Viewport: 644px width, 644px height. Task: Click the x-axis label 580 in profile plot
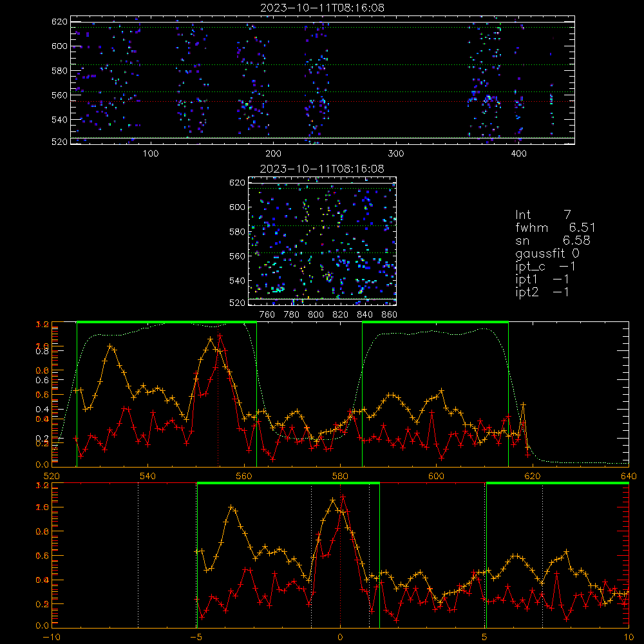click(340, 476)
